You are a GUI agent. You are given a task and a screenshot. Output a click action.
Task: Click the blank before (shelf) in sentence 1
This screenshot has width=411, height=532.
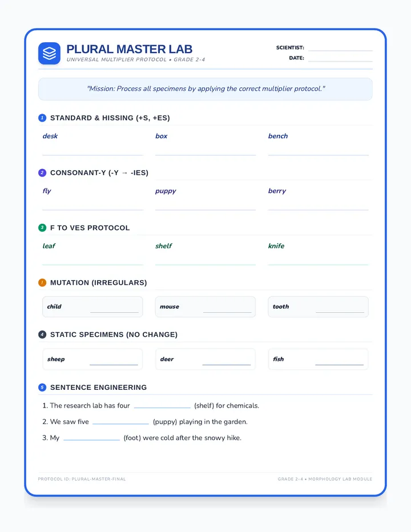coord(162,408)
